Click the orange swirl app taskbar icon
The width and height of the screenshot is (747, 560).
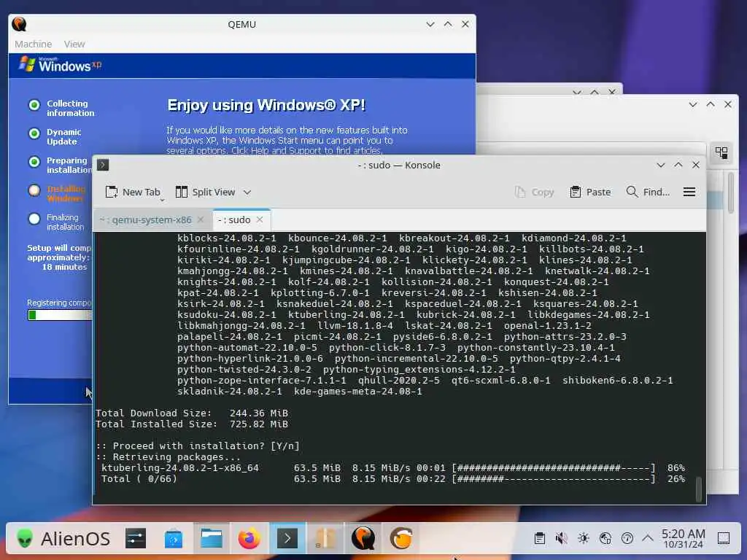(401, 539)
